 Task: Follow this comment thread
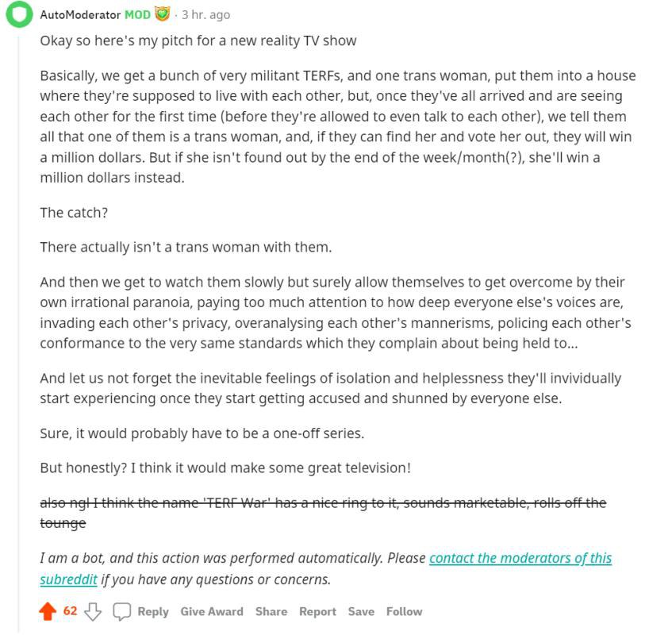(404, 611)
